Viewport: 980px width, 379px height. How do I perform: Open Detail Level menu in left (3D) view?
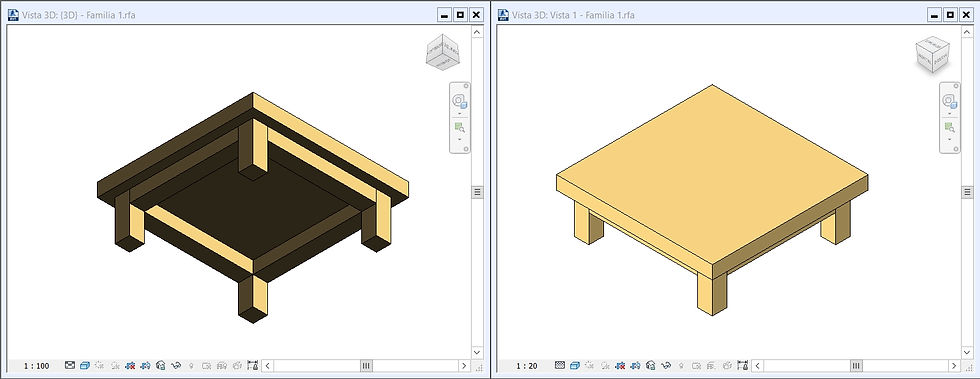point(70,365)
